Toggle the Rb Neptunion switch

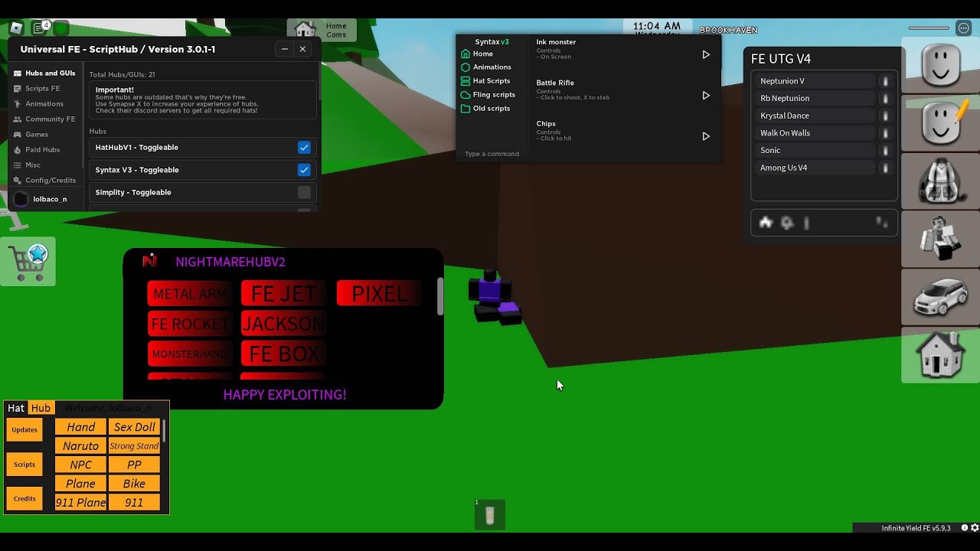point(885,98)
